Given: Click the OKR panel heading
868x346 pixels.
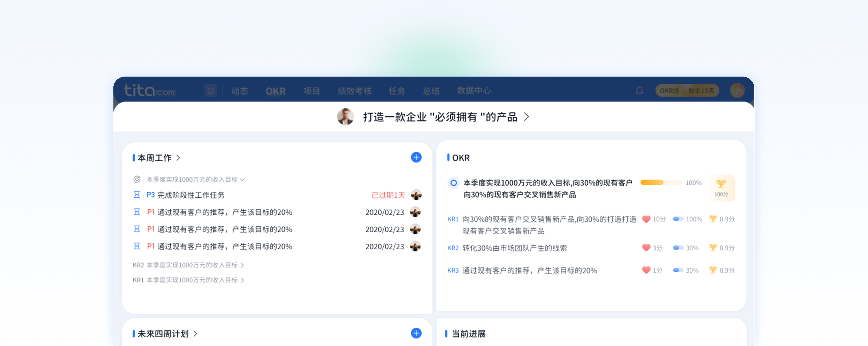Looking at the screenshot, I should tap(461, 157).
